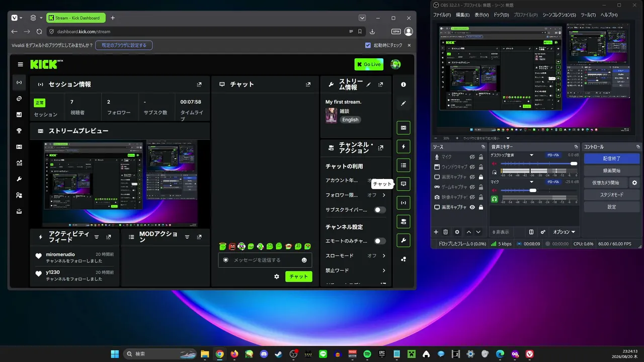Open the trophy icon in Kick sidebar
This screenshot has height=362, width=644.
(19, 131)
